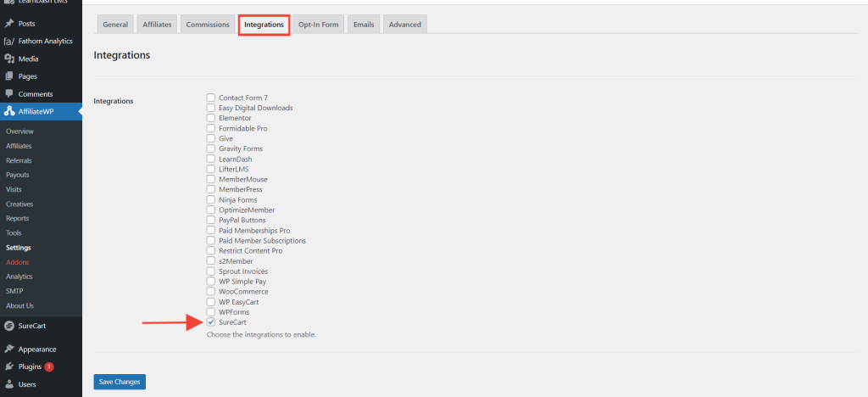Open AffiliateWP Overview submenu item
This screenshot has width=868, height=397.
[x=20, y=131]
